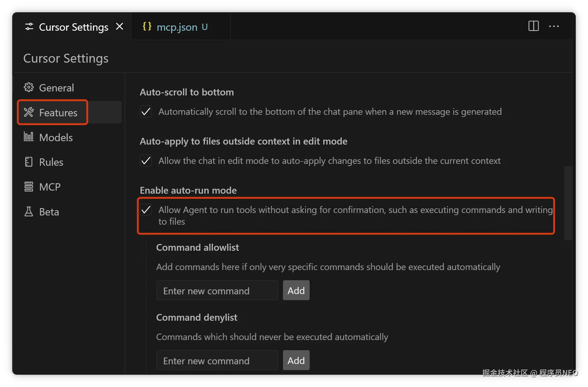Select the Cursor Settings tab
Screen dimensions: 588x387
[x=73, y=27]
